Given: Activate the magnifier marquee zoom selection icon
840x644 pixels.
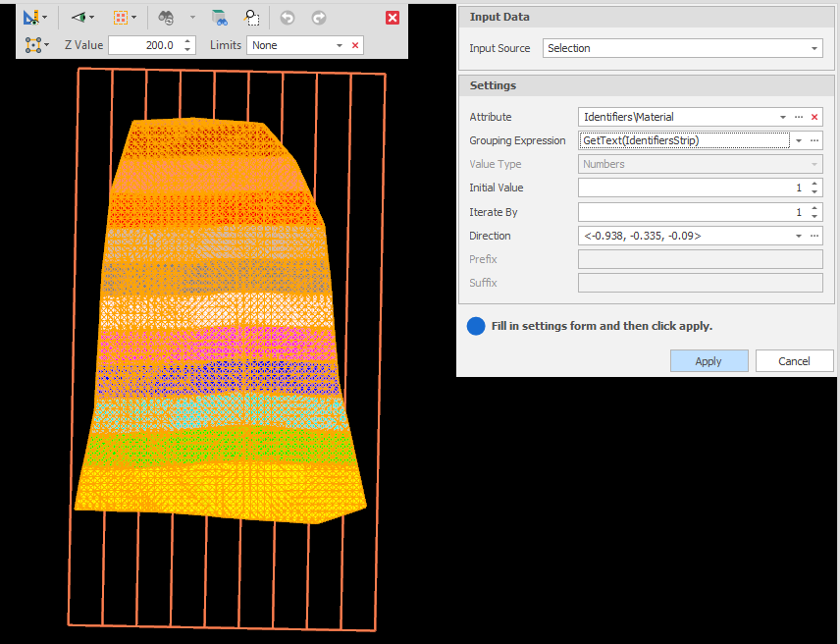Looking at the screenshot, I should click(x=252, y=18).
